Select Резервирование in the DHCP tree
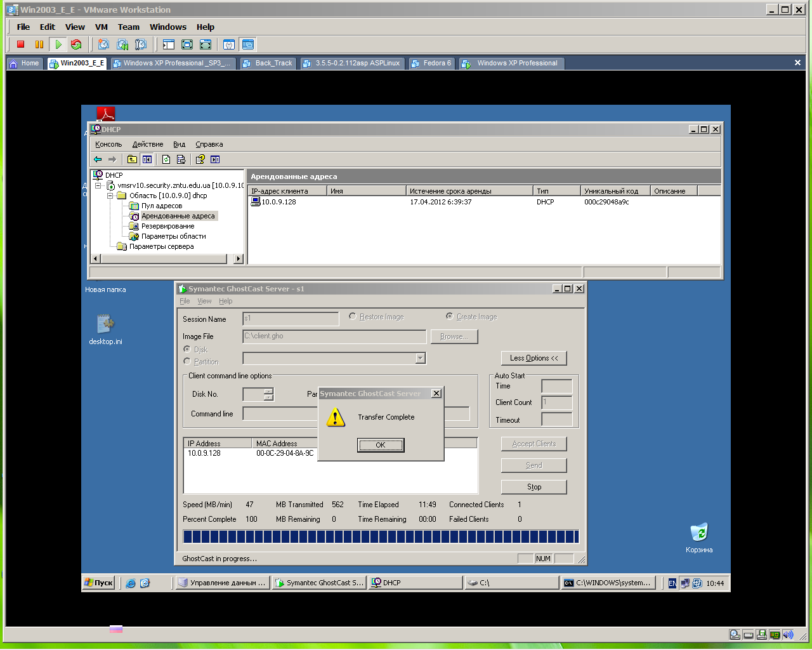 167,226
